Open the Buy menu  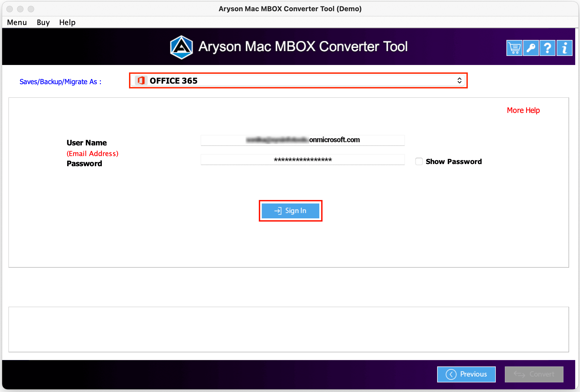43,22
